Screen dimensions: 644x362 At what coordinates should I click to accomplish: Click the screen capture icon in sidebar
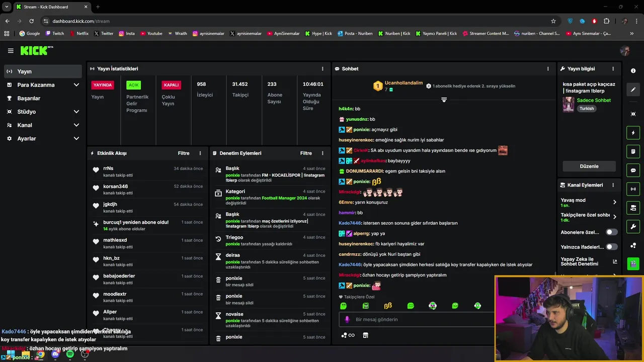(633, 114)
